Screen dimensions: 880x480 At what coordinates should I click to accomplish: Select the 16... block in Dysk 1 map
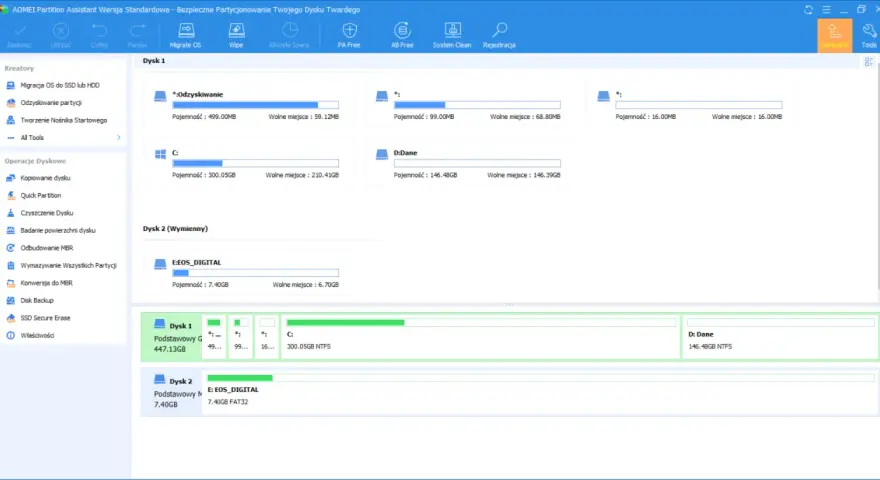pos(267,337)
